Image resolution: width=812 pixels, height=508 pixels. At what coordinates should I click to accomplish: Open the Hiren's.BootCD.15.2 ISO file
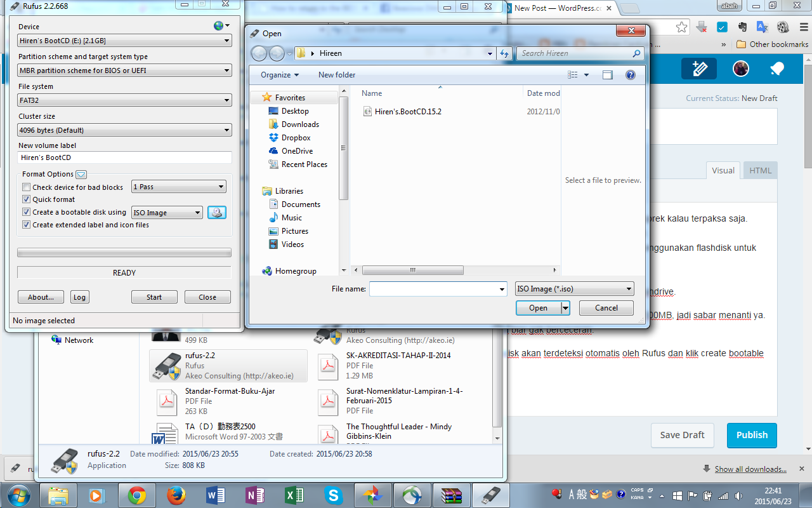pos(407,111)
